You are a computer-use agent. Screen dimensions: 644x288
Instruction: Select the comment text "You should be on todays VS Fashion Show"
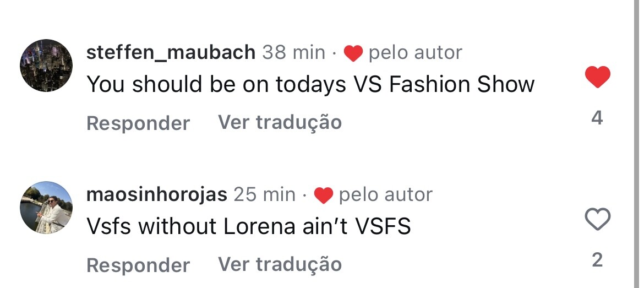pyautogui.click(x=310, y=84)
